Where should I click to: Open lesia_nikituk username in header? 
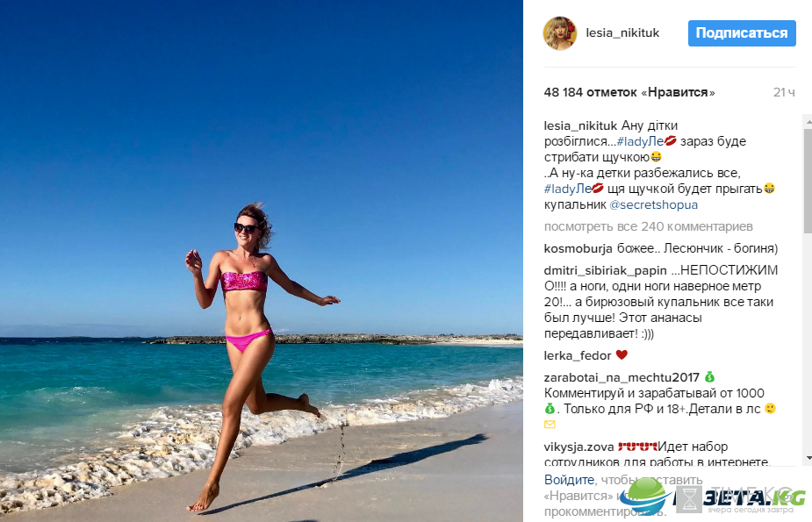(x=622, y=33)
